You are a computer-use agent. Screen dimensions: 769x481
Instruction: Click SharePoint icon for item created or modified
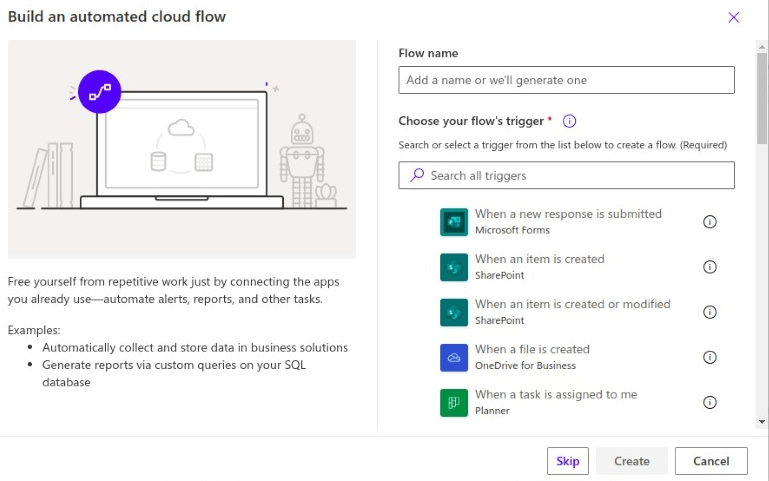tap(454, 312)
